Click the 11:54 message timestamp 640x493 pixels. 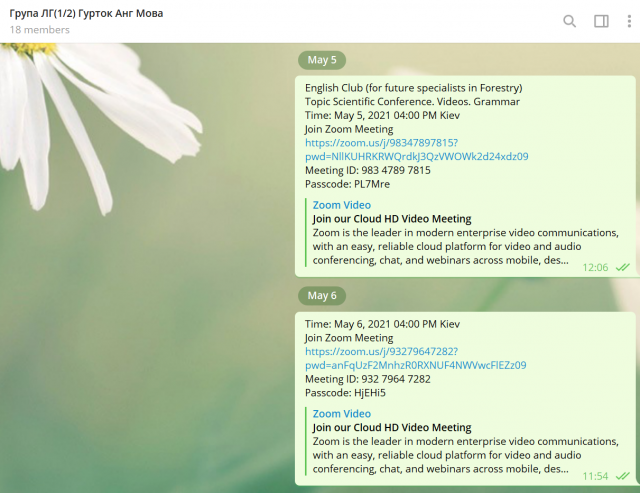(595, 476)
